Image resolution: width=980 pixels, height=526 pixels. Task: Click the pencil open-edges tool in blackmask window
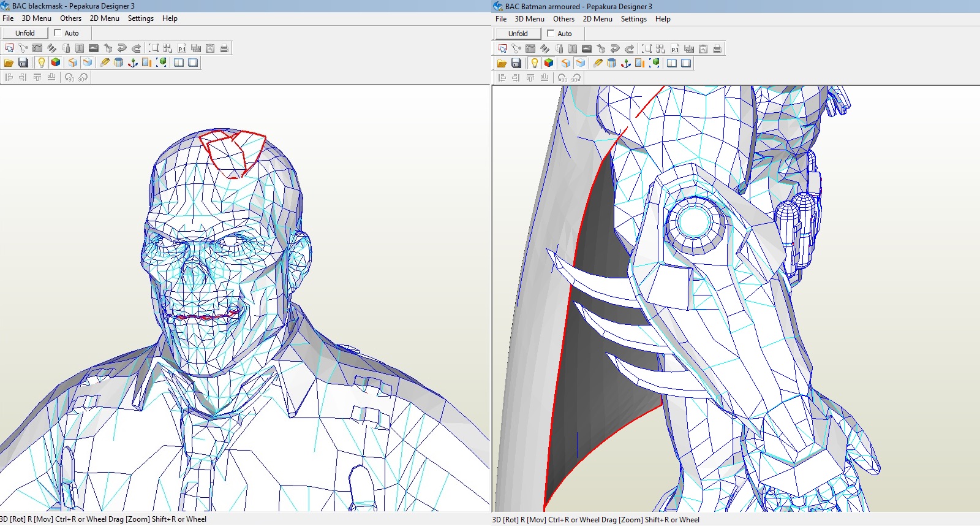[x=105, y=63]
